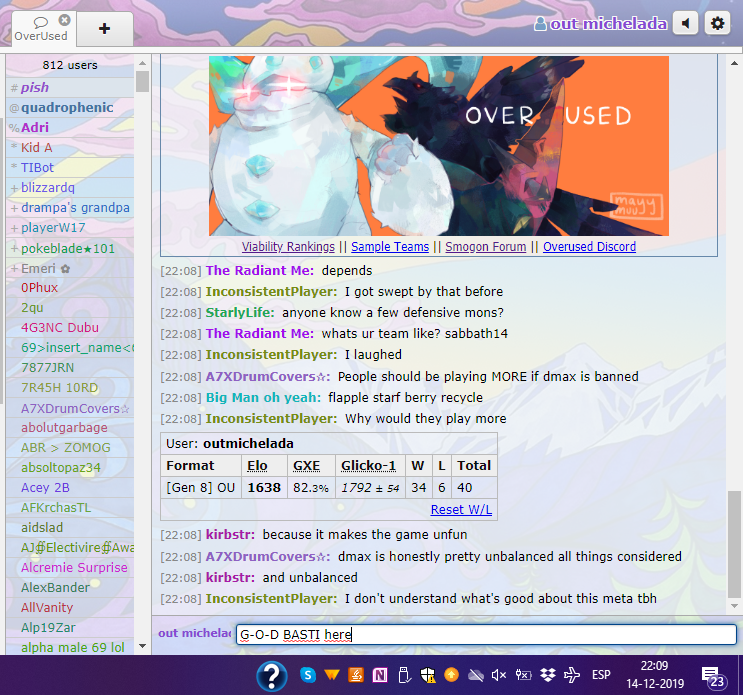Click chat scrollbar down arrow
This screenshot has height=695, width=743.
[x=734, y=605]
